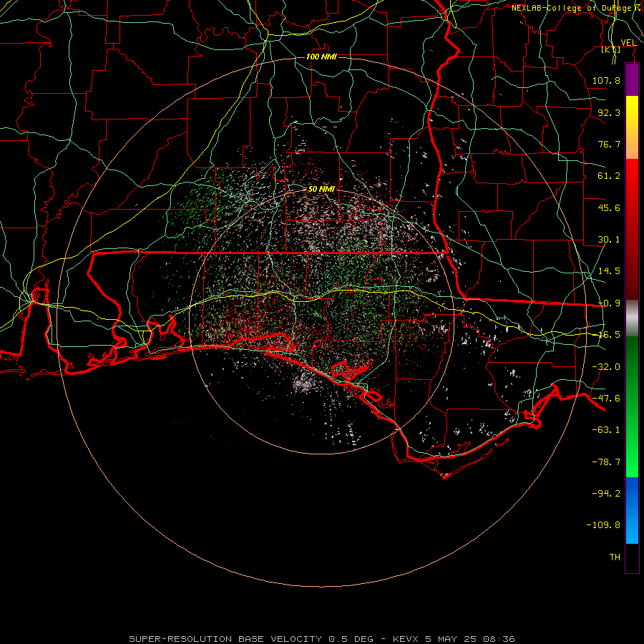Click the -47.6 legend value

[x=606, y=399]
